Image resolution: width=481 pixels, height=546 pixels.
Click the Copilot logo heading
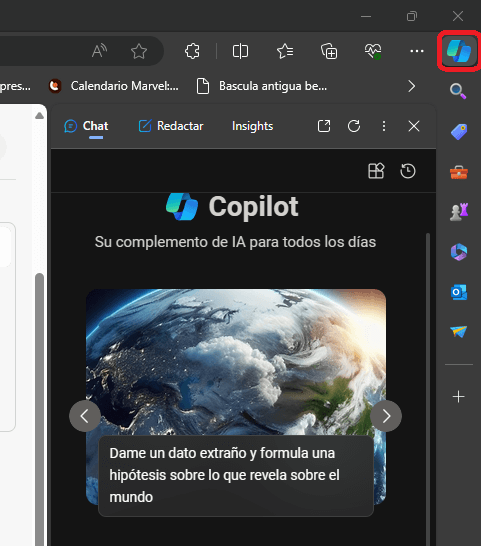tap(232, 207)
